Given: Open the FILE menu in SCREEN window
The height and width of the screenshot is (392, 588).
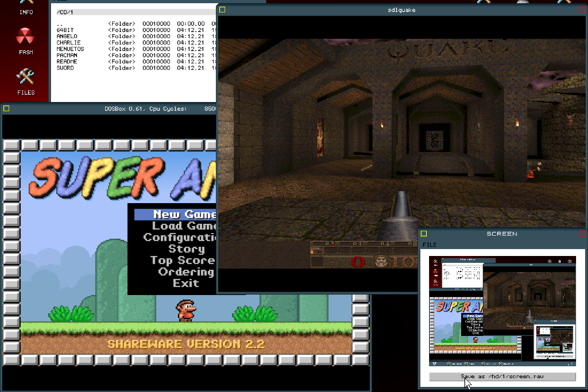Looking at the screenshot, I should (430, 244).
